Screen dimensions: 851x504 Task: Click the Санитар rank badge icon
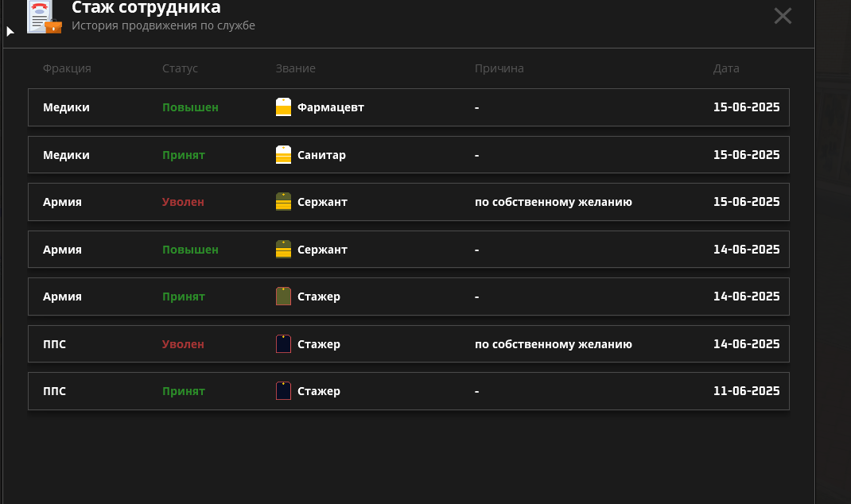[x=283, y=154]
